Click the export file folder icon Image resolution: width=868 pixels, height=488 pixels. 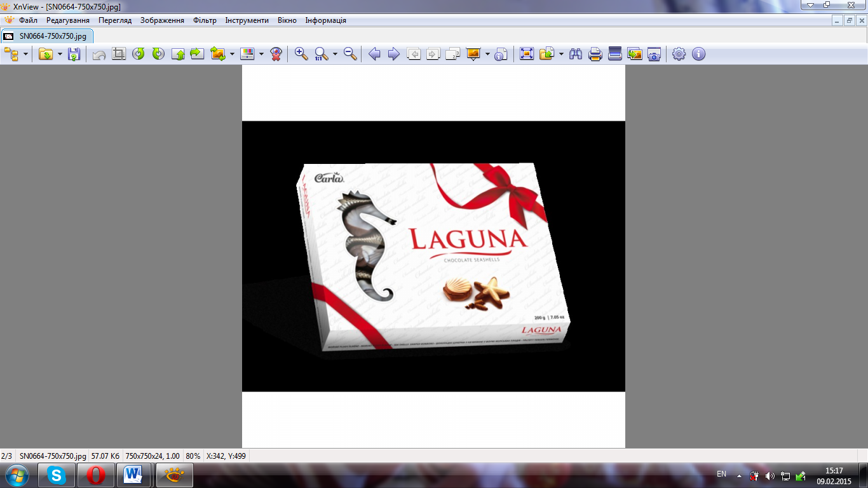pos(546,54)
